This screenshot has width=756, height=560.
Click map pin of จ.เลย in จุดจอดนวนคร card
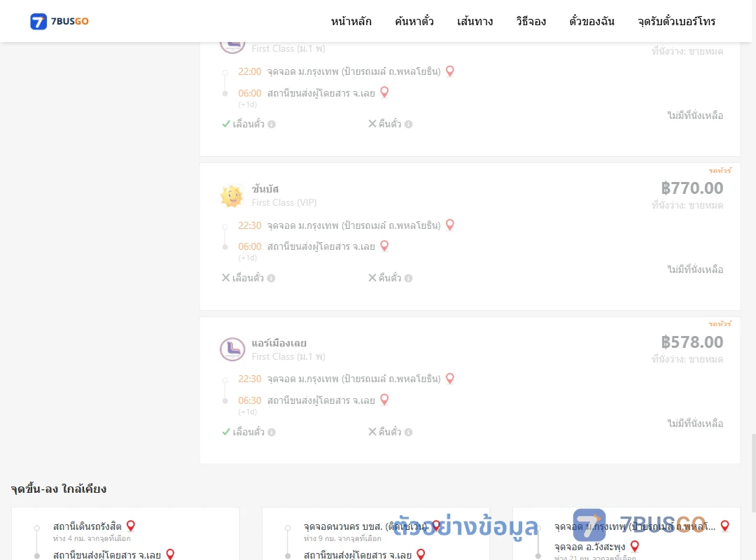pyautogui.click(x=421, y=554)
